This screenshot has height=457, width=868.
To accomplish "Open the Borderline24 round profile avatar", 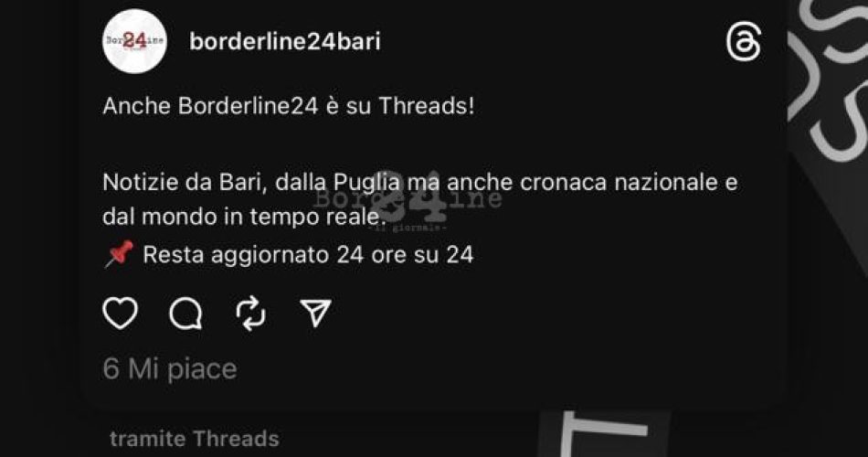I will [134, 41].
